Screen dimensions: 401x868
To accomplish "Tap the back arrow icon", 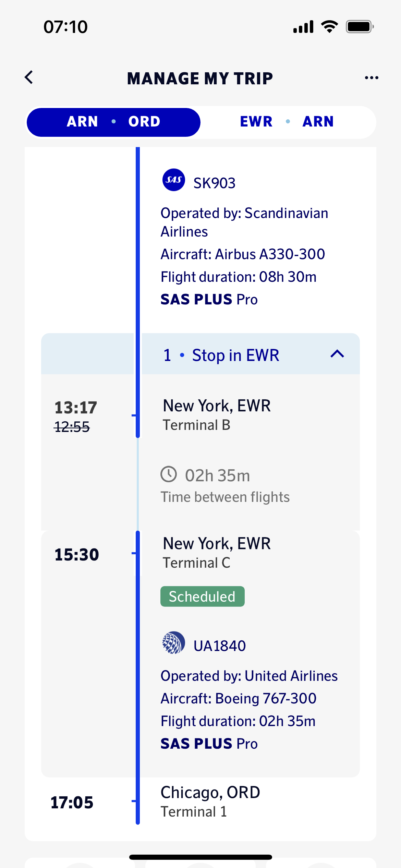I will (x=29, y=77).
